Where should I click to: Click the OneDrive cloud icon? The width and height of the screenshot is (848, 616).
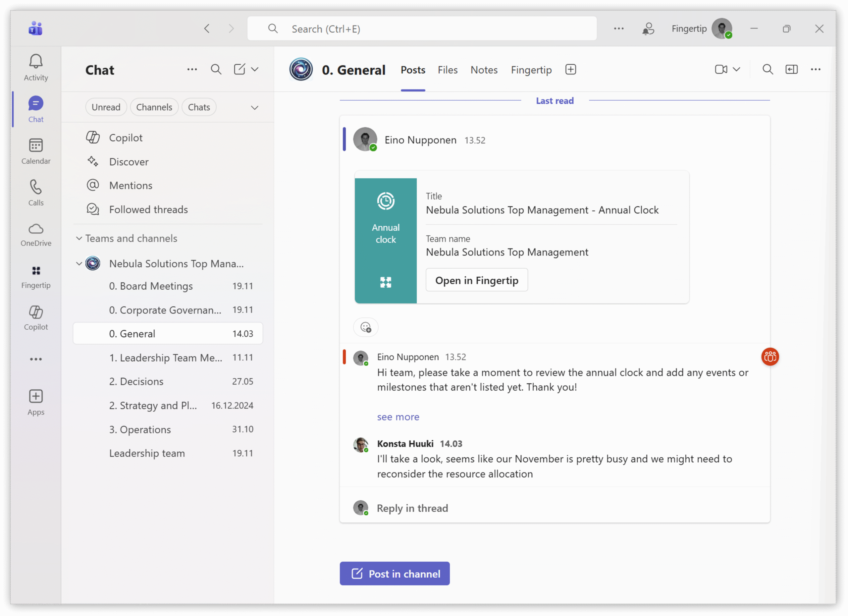pyautogui.click(x=36, y=229)
